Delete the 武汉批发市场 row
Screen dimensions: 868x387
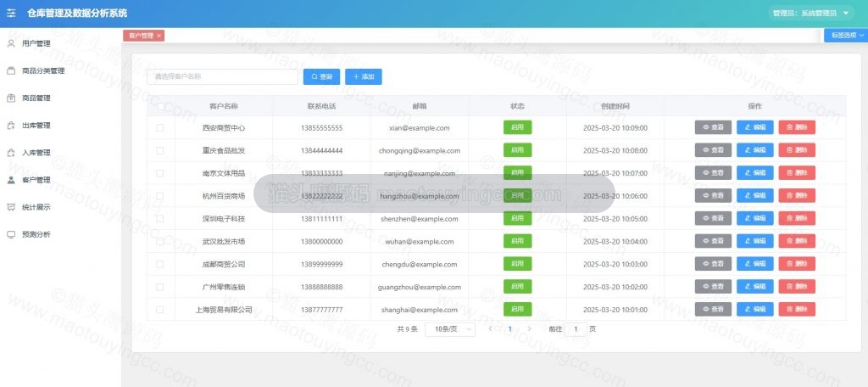click(x=797, y=241)
